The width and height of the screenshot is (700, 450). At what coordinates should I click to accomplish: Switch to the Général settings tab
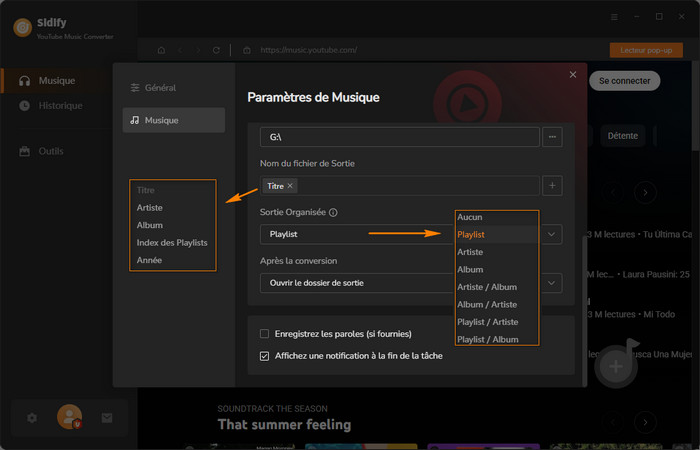click(x=159, y=88)
